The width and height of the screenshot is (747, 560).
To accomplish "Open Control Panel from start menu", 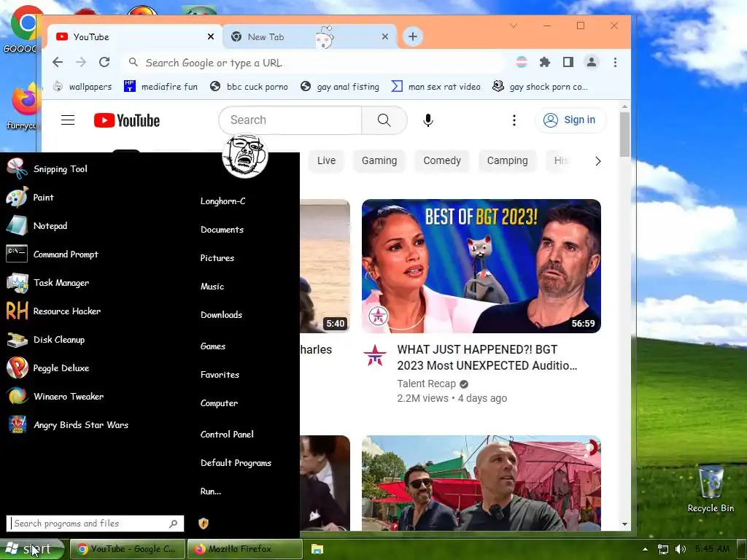I will tap(228, 435).
